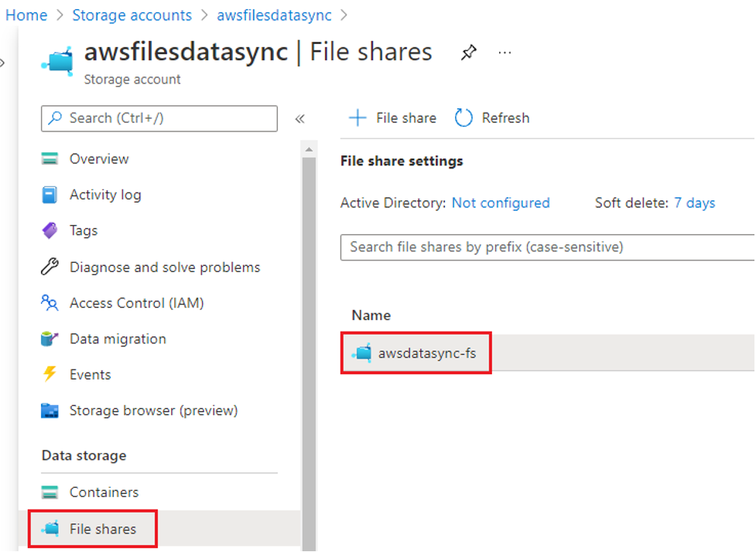The width and height of the screenshot is (756, 552).
Task: Open the ellipsis options menu
Action: pos(505,53)
